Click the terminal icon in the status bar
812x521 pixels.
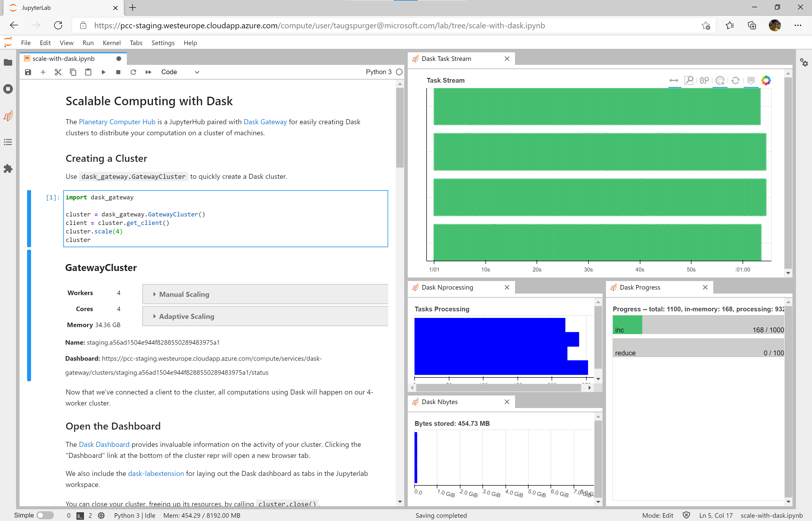pos(80,515)
